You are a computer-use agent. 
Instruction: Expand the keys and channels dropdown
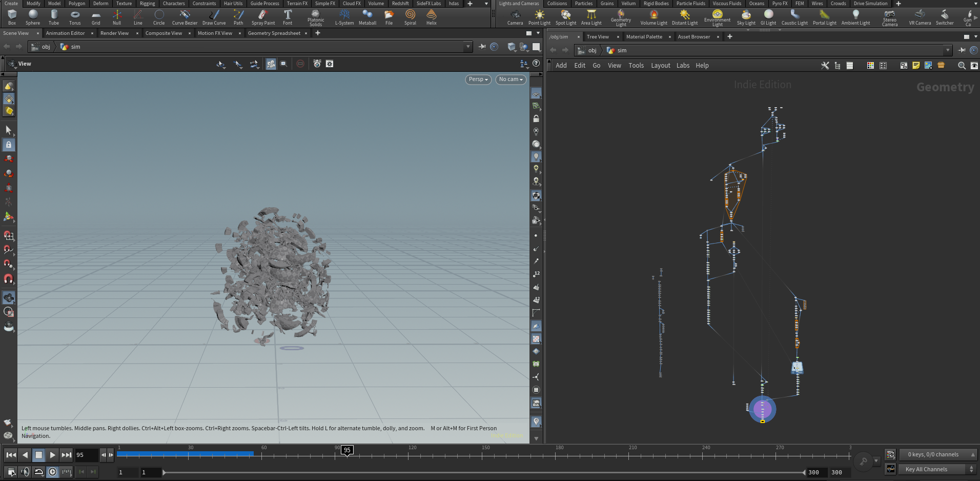coord(938,454)
